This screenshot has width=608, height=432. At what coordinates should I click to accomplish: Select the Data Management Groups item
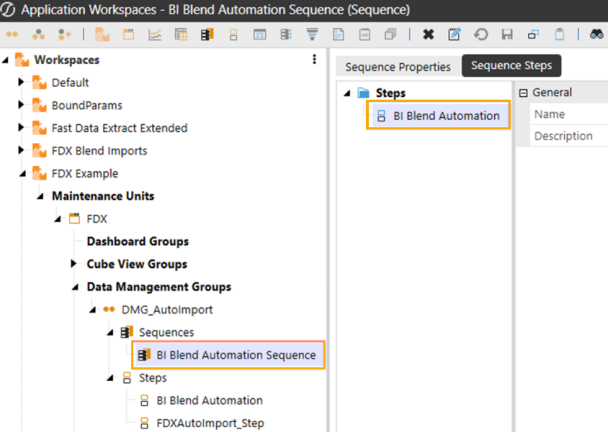[x=159, y=287]
